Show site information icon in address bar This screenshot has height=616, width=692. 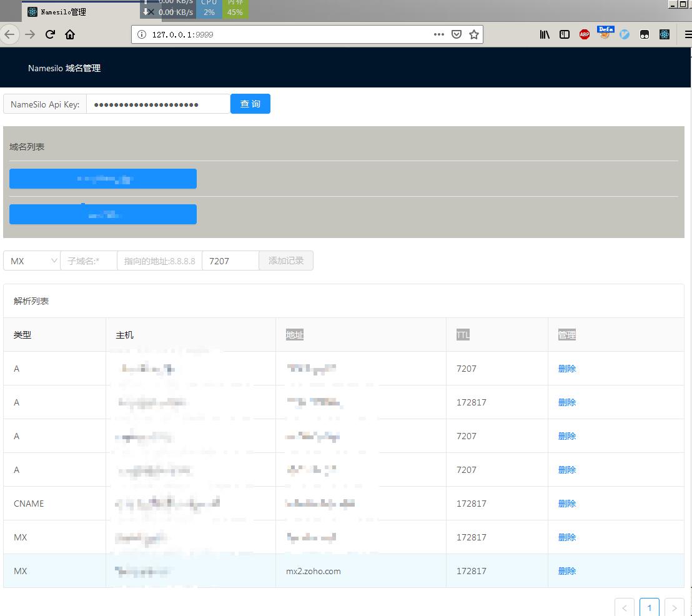point(142,34)
